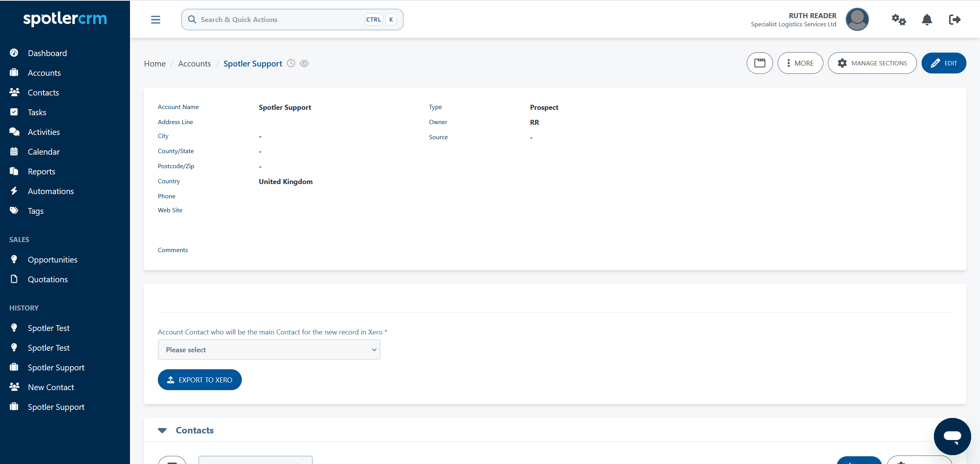Open Ruth Reader's profile avatar
This screenshot has width=980, height=464.
click(857, 19)
